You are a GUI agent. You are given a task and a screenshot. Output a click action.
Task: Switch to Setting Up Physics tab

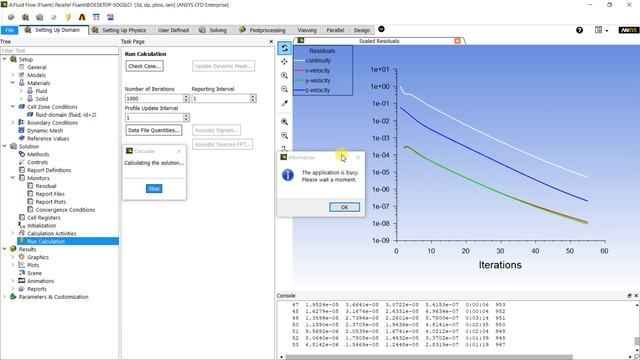click(x=119, y=30)
